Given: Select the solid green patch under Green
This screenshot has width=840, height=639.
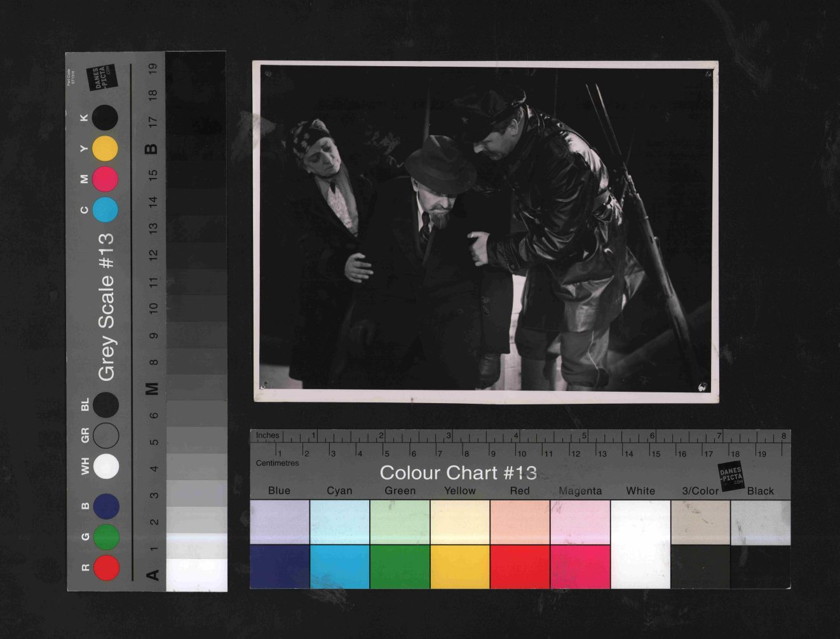Looking at the screenshot, I should [400, 567].
